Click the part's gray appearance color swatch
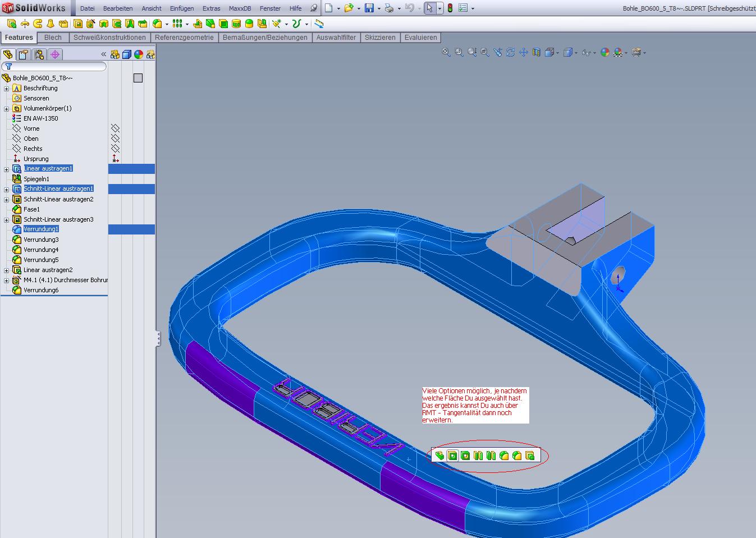 tap(138, 78)
